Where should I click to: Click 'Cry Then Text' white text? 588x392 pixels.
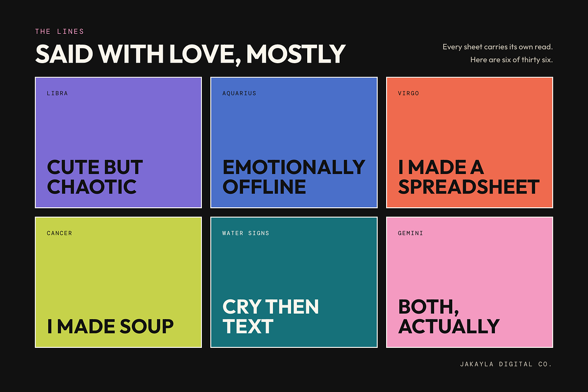270,317
